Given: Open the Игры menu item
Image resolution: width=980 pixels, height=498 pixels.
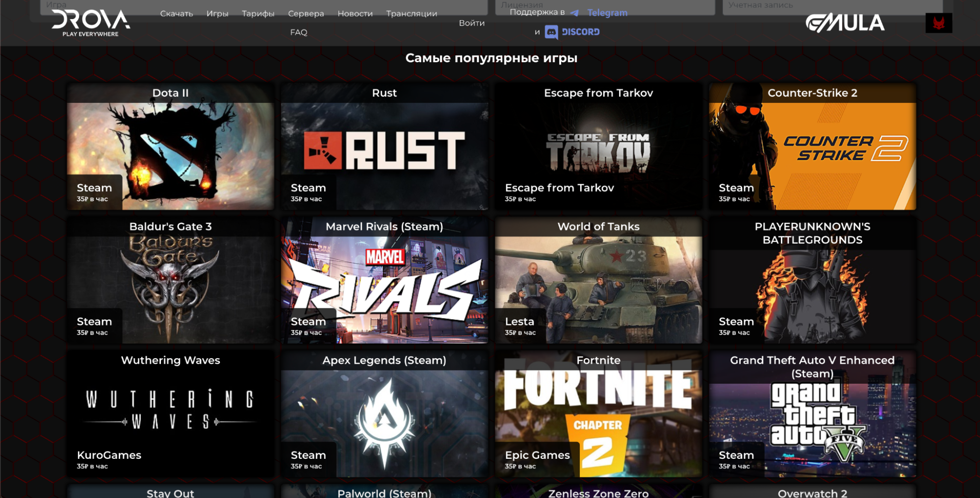Looking at the screenshot, I should pos(217,14).
